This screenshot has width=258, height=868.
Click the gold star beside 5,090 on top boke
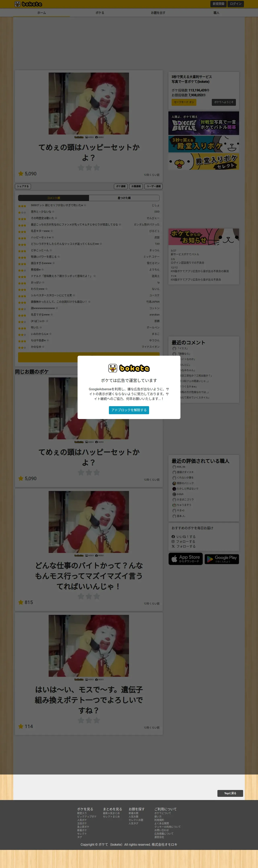point(21,174)
